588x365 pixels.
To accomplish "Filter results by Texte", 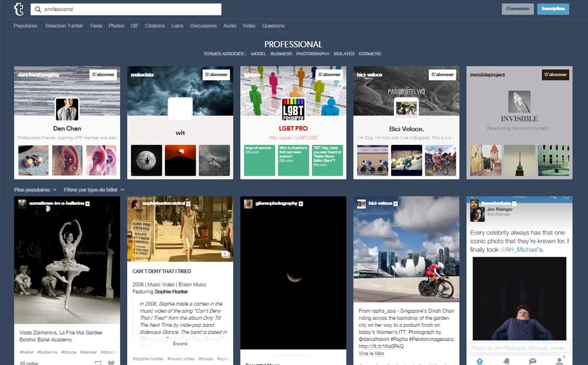I will tap(96, 26).
